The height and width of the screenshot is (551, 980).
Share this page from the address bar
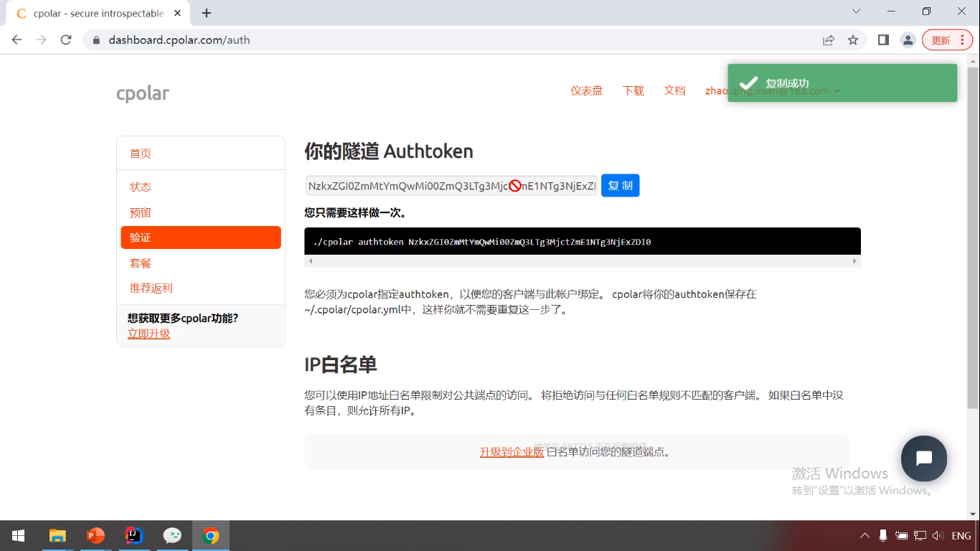(829, 40)
